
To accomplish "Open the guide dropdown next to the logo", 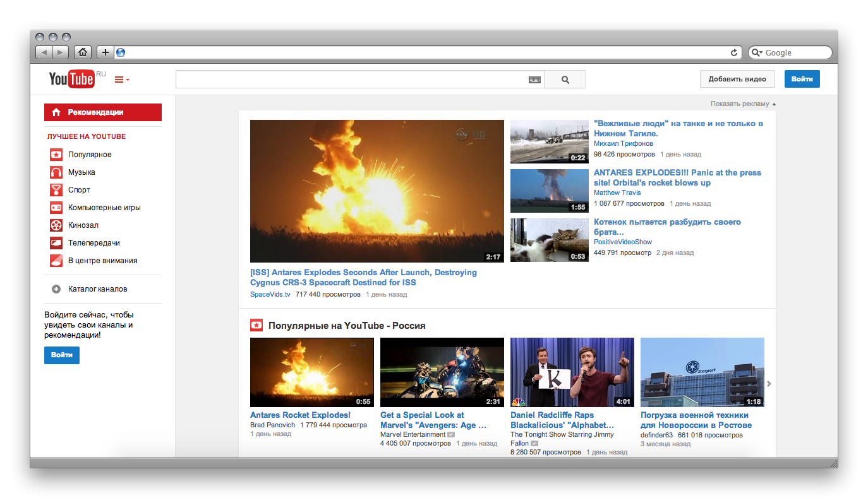I will pyautogui.click(x=120, y=79).
